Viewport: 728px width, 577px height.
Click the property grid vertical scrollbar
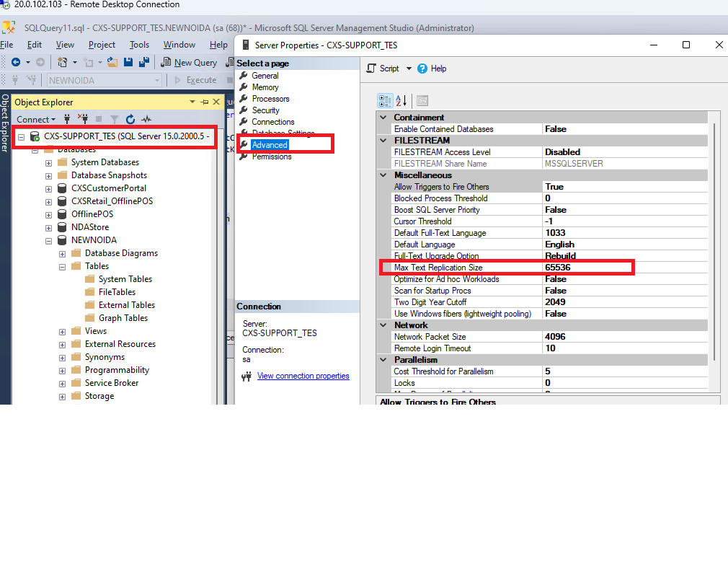coord(714,242)
